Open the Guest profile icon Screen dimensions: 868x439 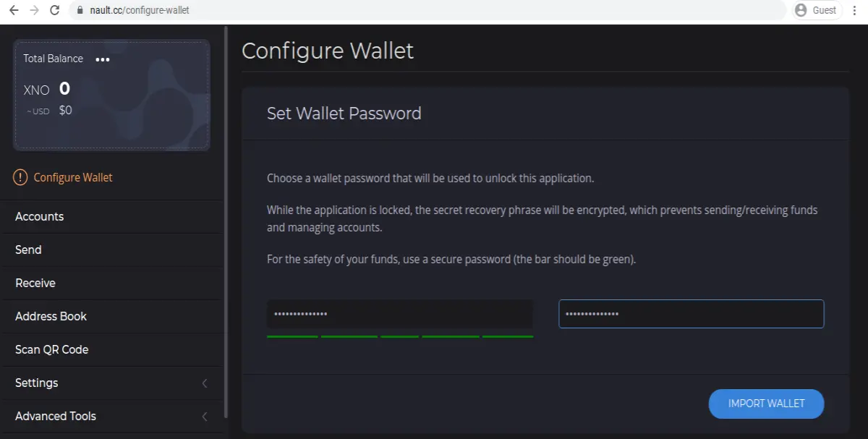(801, 10)
